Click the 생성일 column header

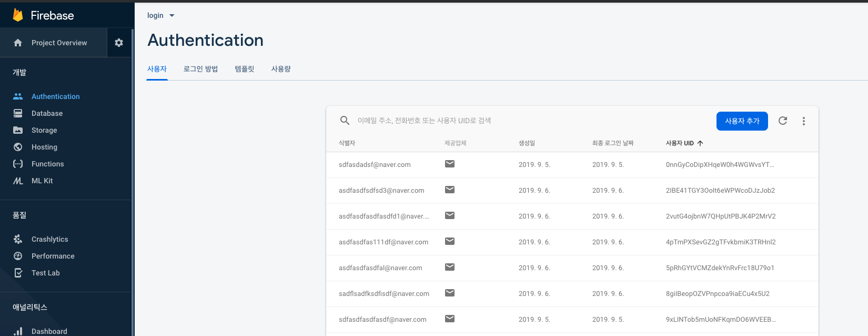(527, 143)
